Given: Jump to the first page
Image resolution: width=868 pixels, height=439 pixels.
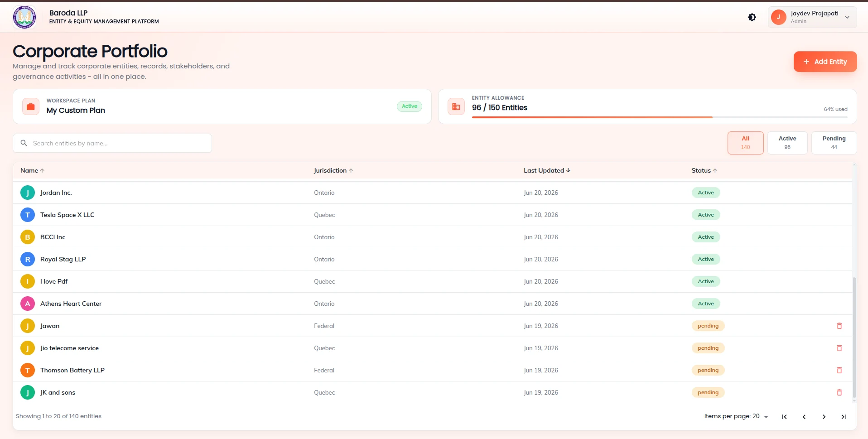Looking at the screenshot, I should click(x=784, y=417).
